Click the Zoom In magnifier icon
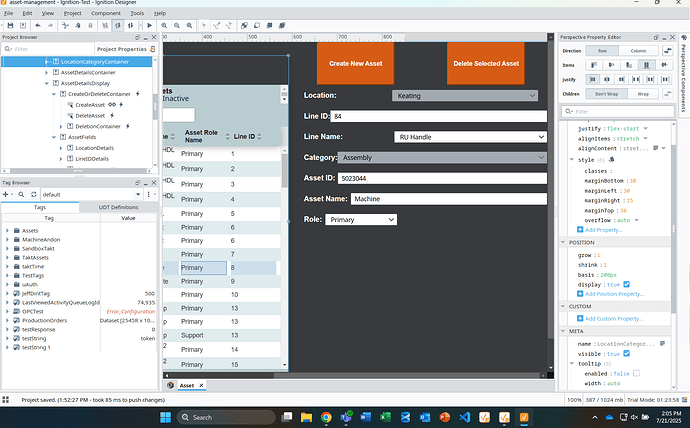The width and height of the screenshot is (690, 428). (164, 26)
